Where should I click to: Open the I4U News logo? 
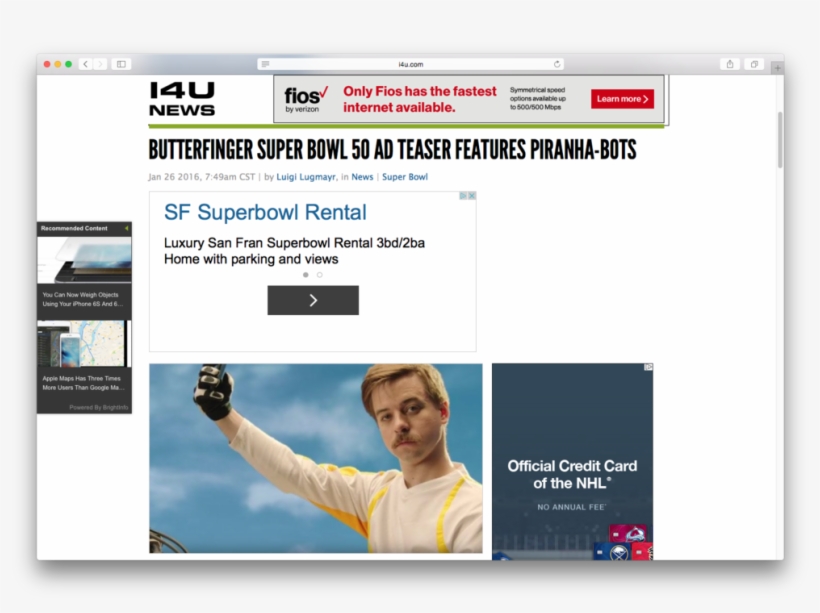(x=182, y=98)
